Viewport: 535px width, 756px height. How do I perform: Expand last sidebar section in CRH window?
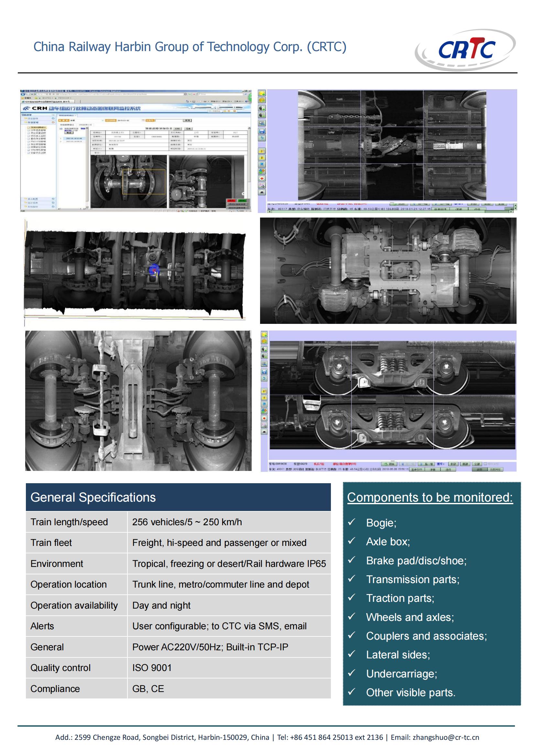(53, 207)
